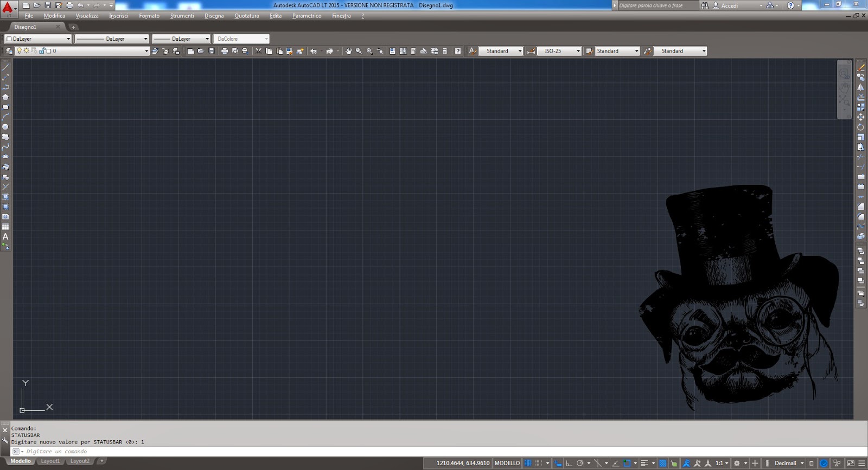Toggle polar tracking in status bar
Viewport: 868px width, 470px height.
click(580, 463)
